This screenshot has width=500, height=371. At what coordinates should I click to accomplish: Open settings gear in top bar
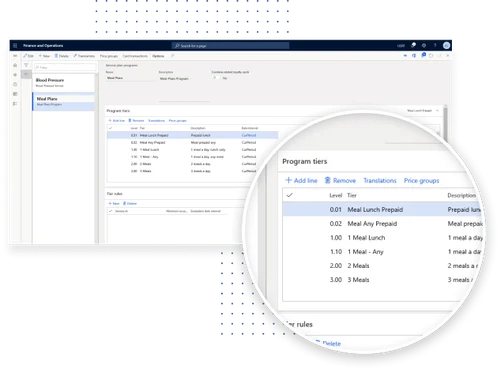pyautogui.click(x=424, y=45)
